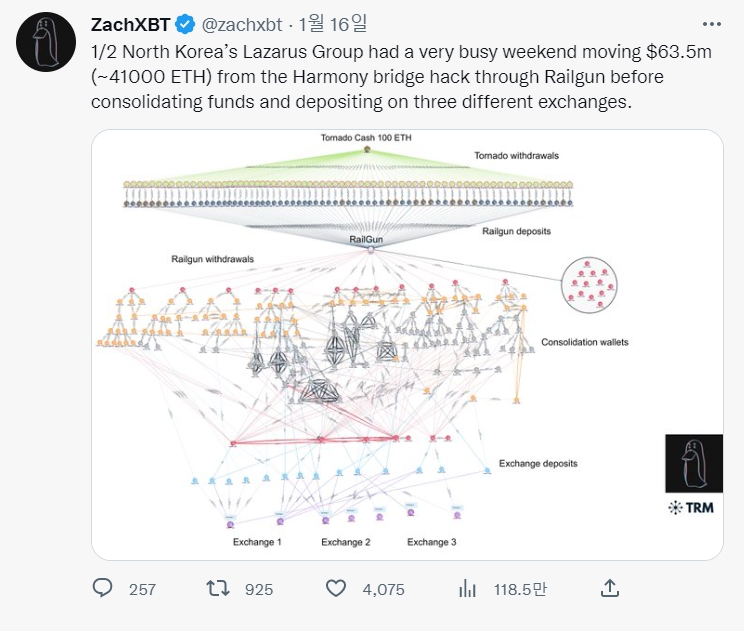Viewport: 744px width, 631px height.
Task: Click the 4,075 likes count
Action: click(383, 590)
